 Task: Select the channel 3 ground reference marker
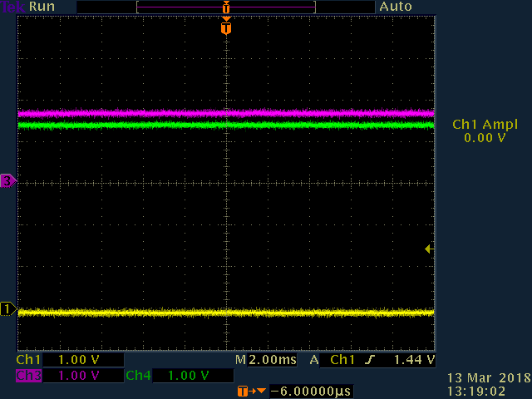pos(8,181)
